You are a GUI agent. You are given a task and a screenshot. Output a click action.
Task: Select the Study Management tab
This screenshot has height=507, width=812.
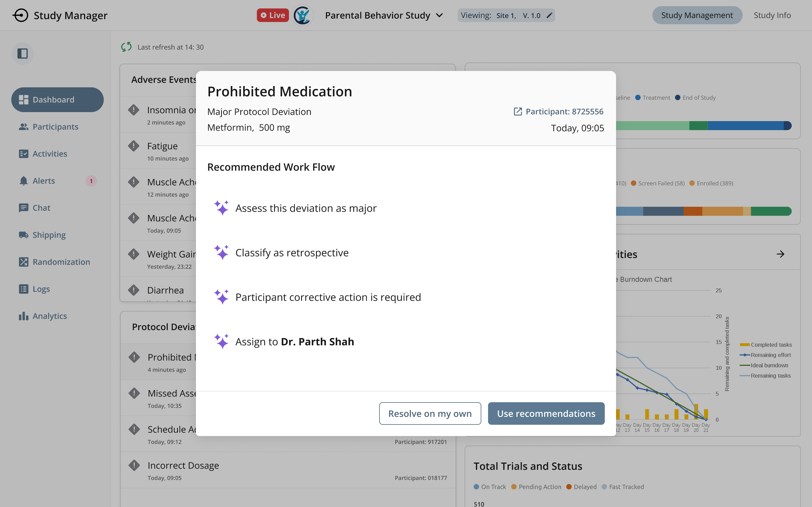coord(697,15)
